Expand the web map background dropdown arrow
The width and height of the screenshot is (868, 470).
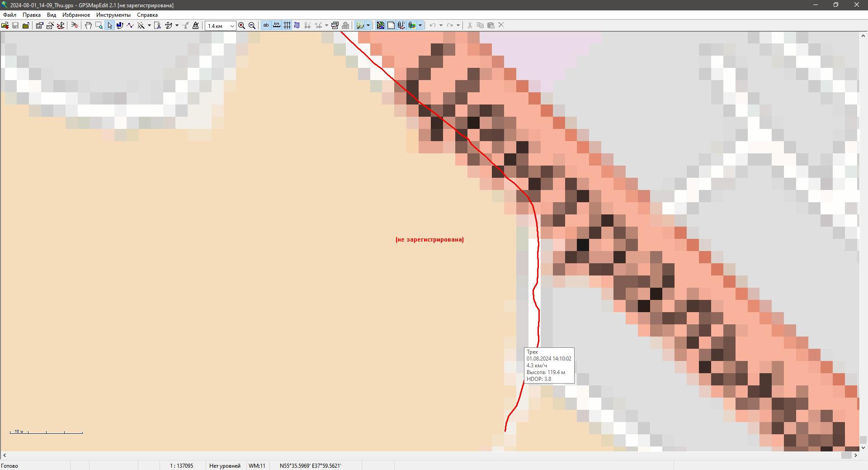(368, 25)
